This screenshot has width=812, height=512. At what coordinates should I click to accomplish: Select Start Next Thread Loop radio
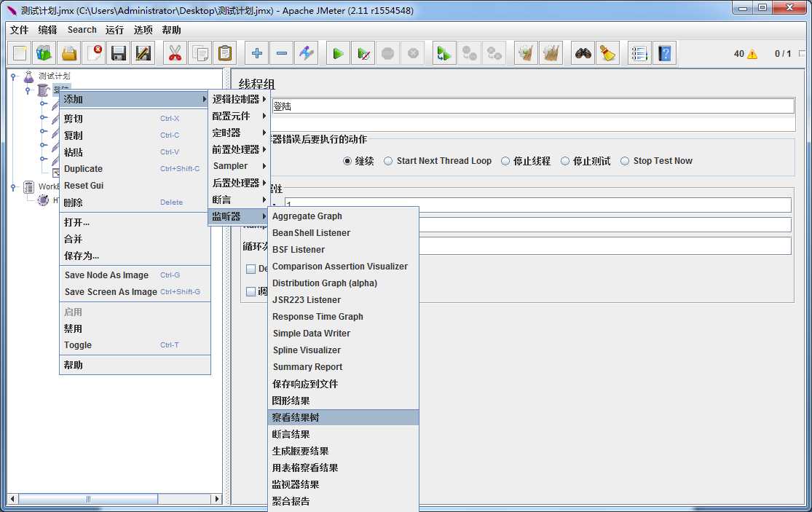(388, 161)
